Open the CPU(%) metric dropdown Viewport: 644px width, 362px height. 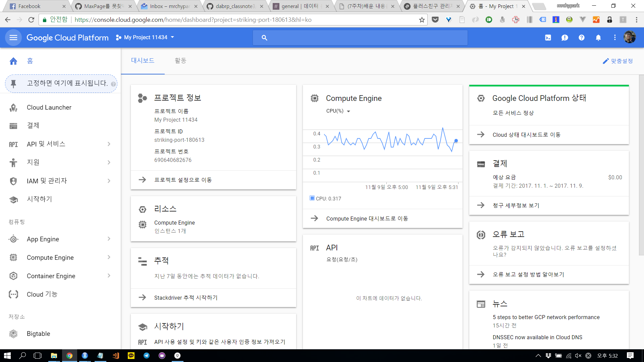pyautogui.click(x=338, y=111)
